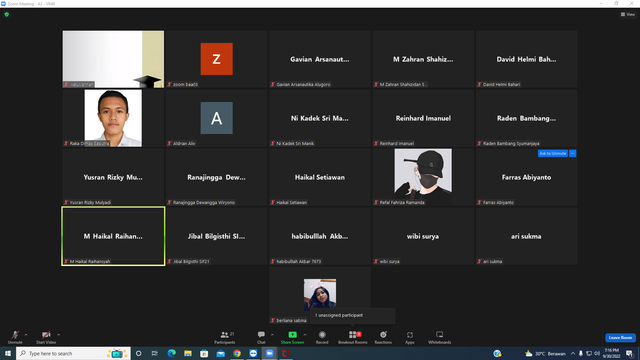
Task: Click Reinhard Imanuel participant tile
Action: 423,118
